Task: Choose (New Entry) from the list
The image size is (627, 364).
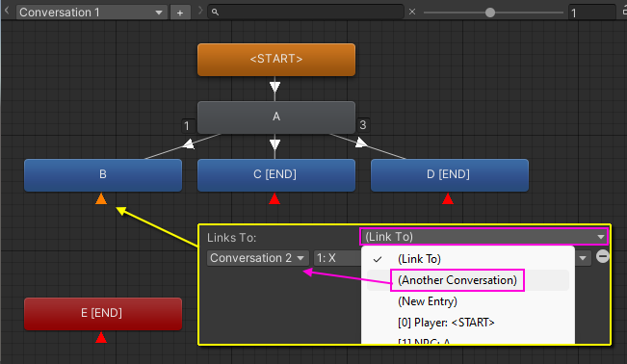Action: point(428,301)
